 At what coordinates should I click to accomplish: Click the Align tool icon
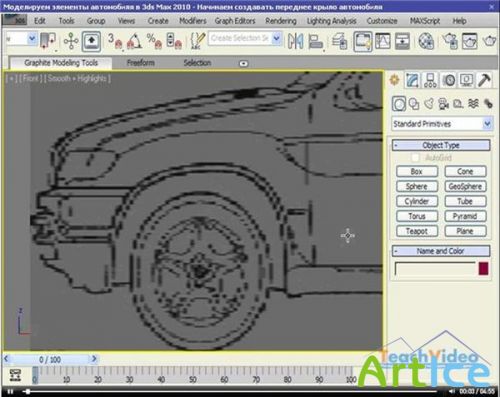coord(316,41)
